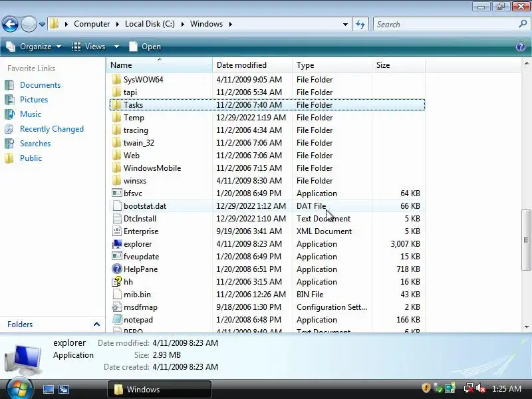The width and height of the screenshot is (532, 399).
Task: Select the tracing folder icon
Action: [116, 130]
